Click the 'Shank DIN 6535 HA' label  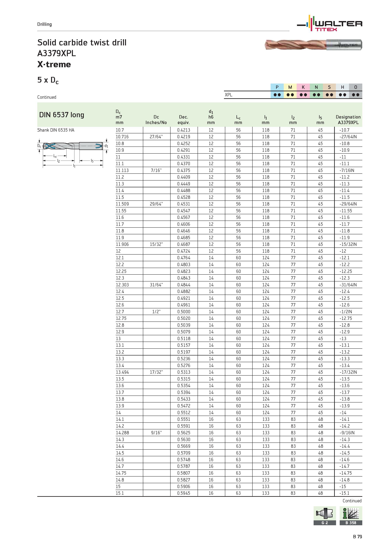click(56, 130)
